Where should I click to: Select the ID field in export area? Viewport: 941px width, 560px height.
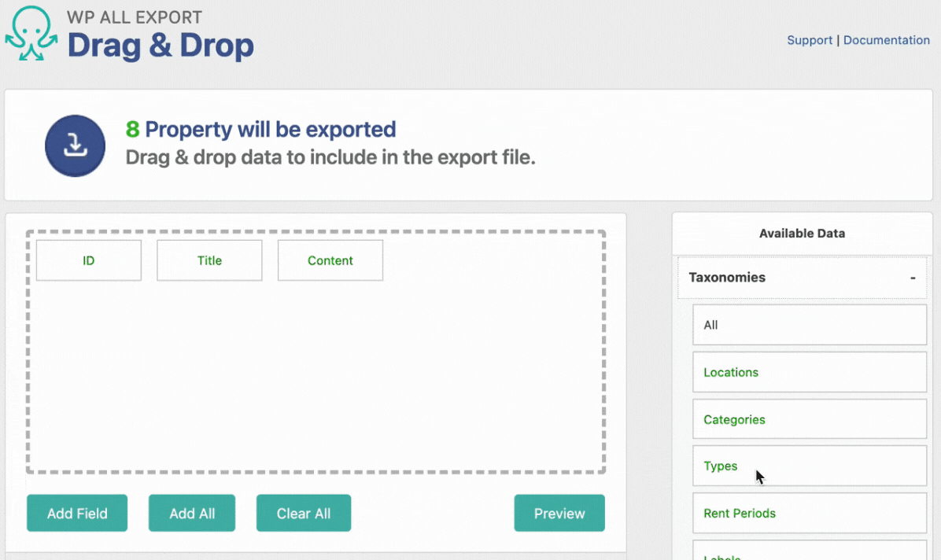[x=89, y=260]
